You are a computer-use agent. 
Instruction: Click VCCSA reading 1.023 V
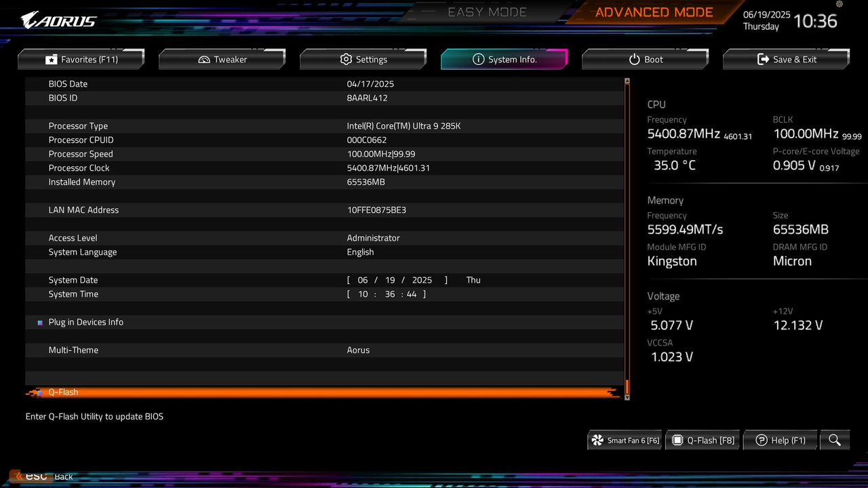pos(672,357)
